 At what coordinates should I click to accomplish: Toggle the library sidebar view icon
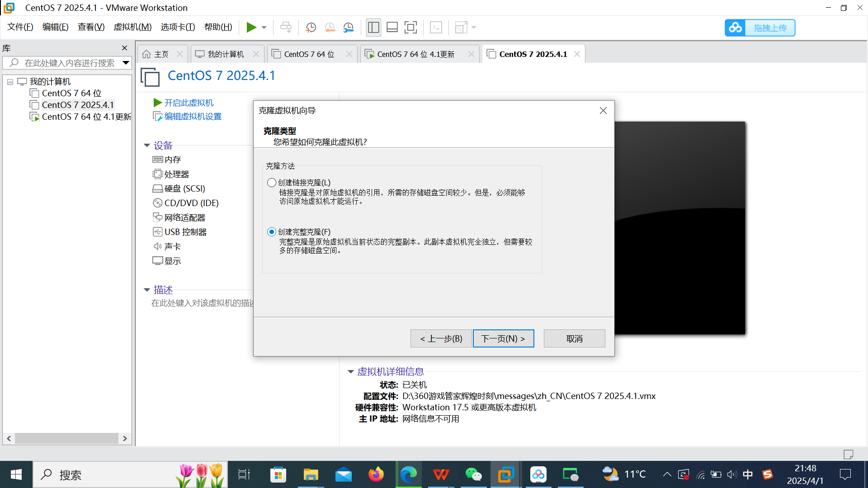tap(373, 28)
